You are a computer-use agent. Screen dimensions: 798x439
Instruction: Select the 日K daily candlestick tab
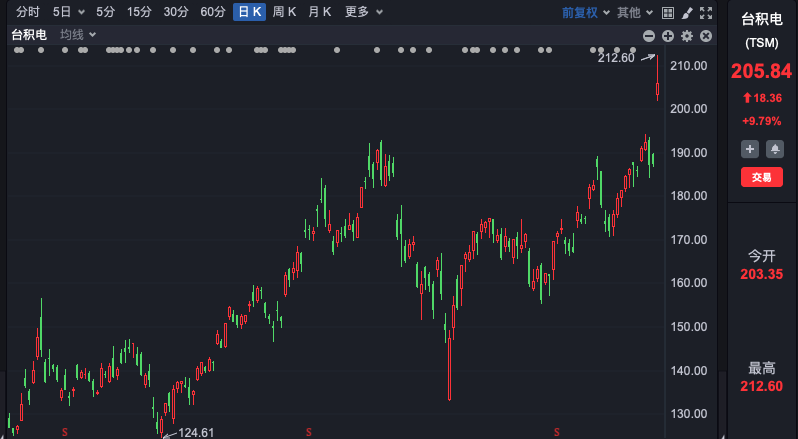click(249, 12)
